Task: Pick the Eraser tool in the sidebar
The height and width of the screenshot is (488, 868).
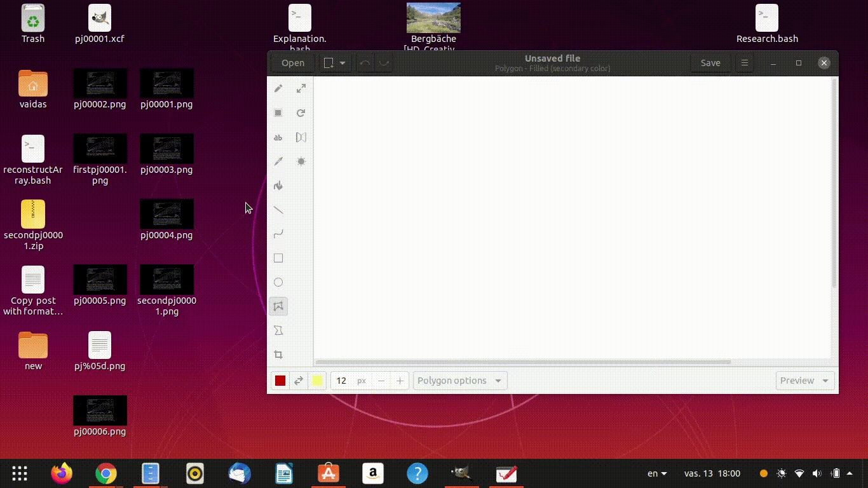Action: (278, 112)
